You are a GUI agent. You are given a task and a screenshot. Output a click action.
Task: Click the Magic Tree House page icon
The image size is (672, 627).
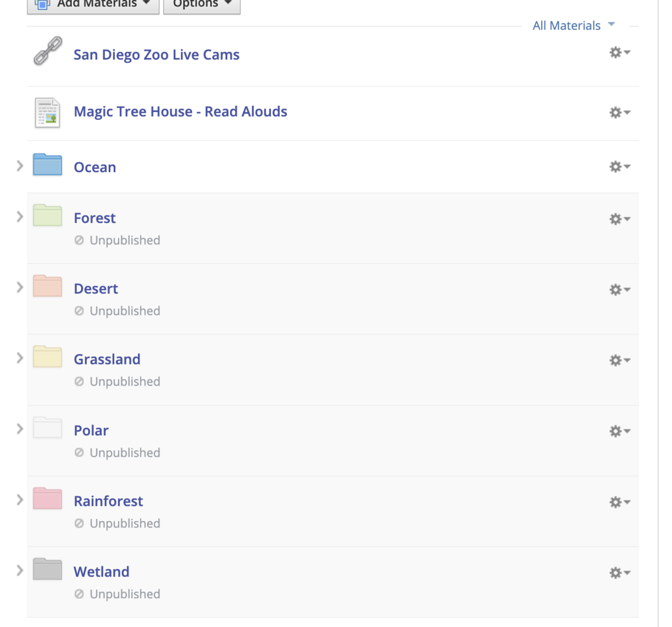point(47,113)
